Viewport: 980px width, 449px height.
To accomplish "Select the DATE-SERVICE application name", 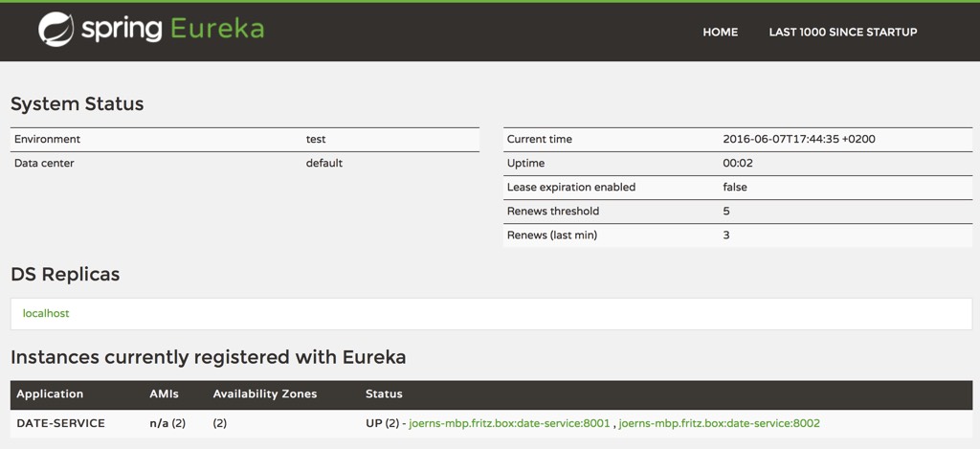I will coord(61,423).
